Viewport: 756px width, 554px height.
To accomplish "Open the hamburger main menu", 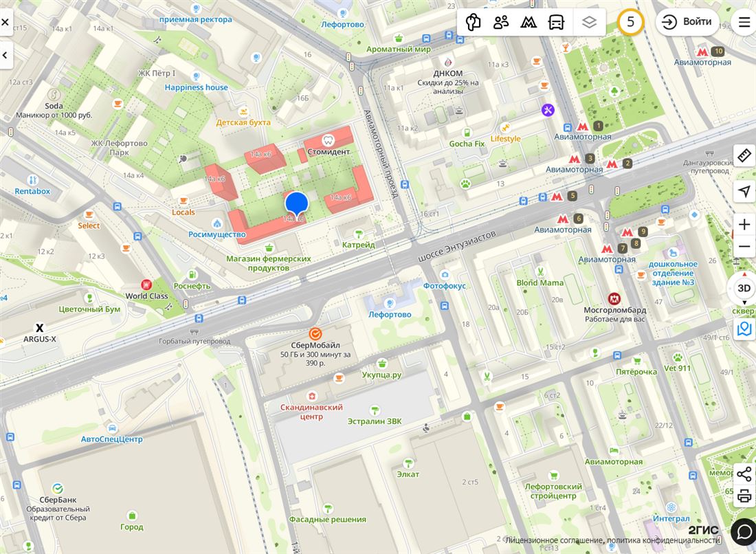I will point(744,22).
